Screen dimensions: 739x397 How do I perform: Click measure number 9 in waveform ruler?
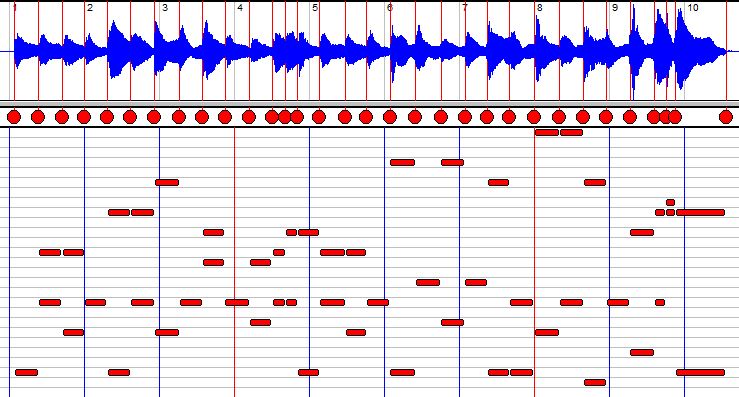[x=615, y=8]
